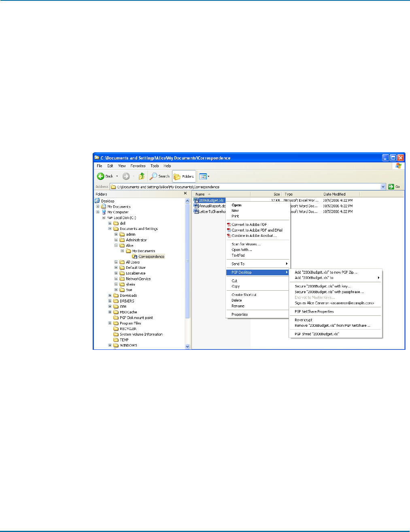
Task: Choose Cut in the context menu
Action: click(258, 281)
